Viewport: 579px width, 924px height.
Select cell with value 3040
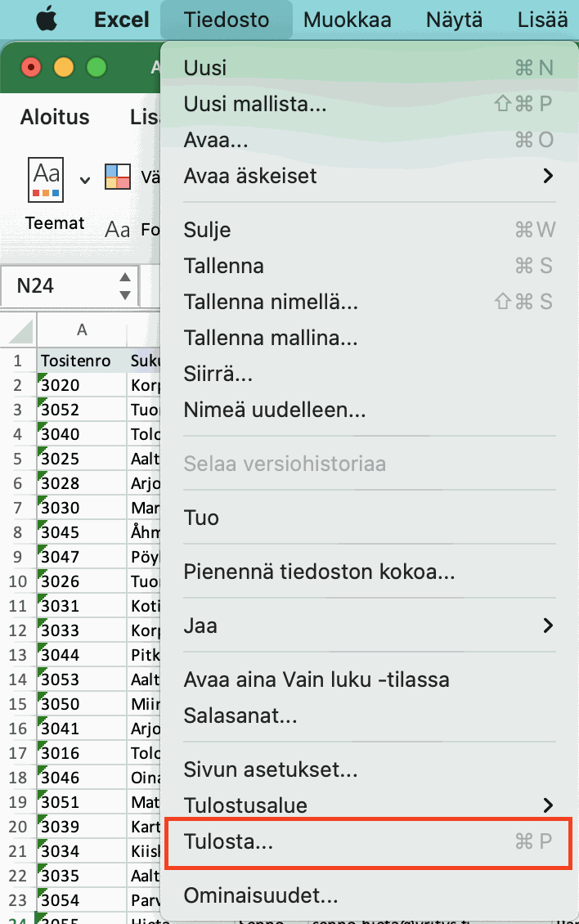click(82, 433)
